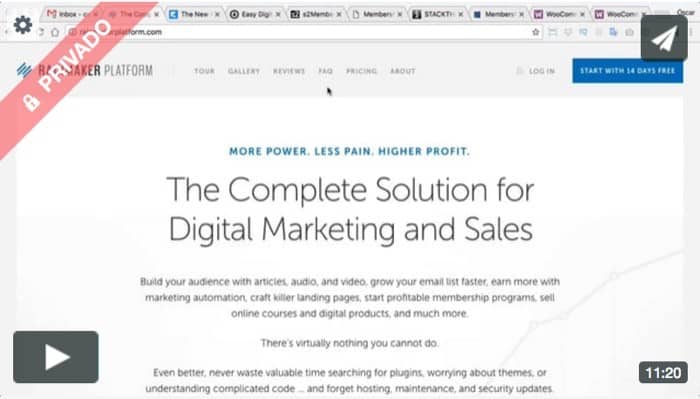Open the video settings gear icon
Image resolution: width=700 pixels, height=399 pixels.
coord(23,25)
